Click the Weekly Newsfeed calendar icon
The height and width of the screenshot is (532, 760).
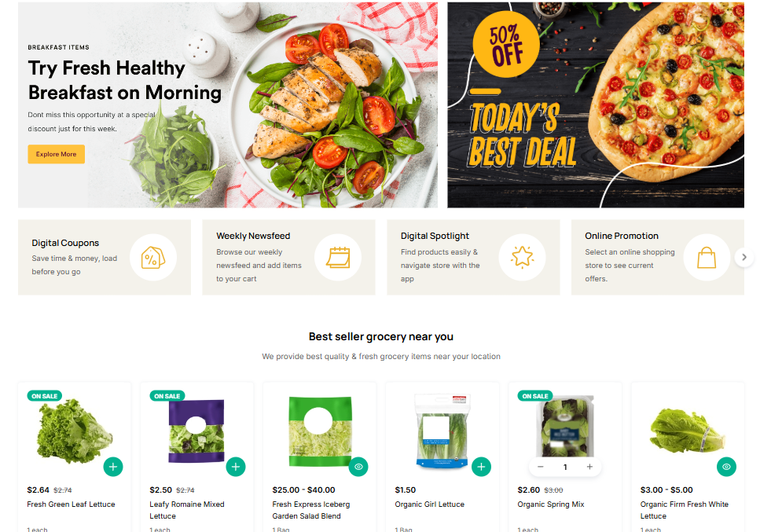pos(338,257)
